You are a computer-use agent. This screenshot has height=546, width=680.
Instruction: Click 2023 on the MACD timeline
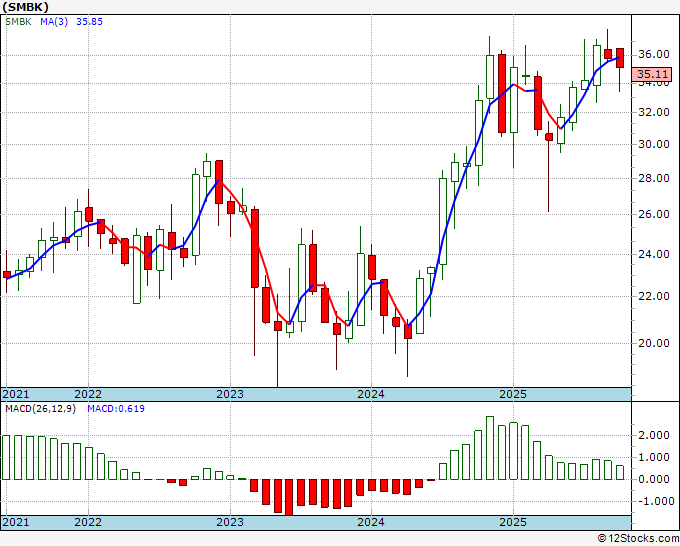[x=230, y=522]
